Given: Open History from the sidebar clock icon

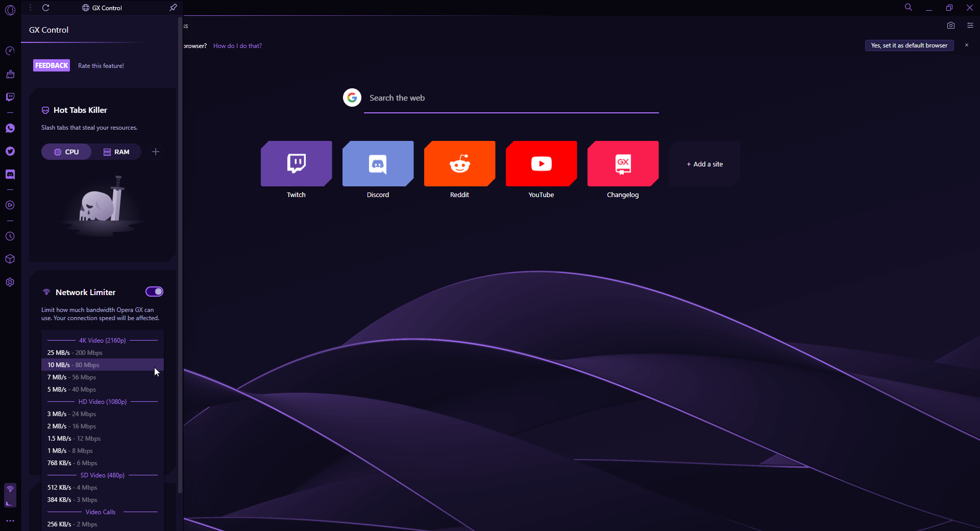Looking at the screenshot, I should 10,236.
